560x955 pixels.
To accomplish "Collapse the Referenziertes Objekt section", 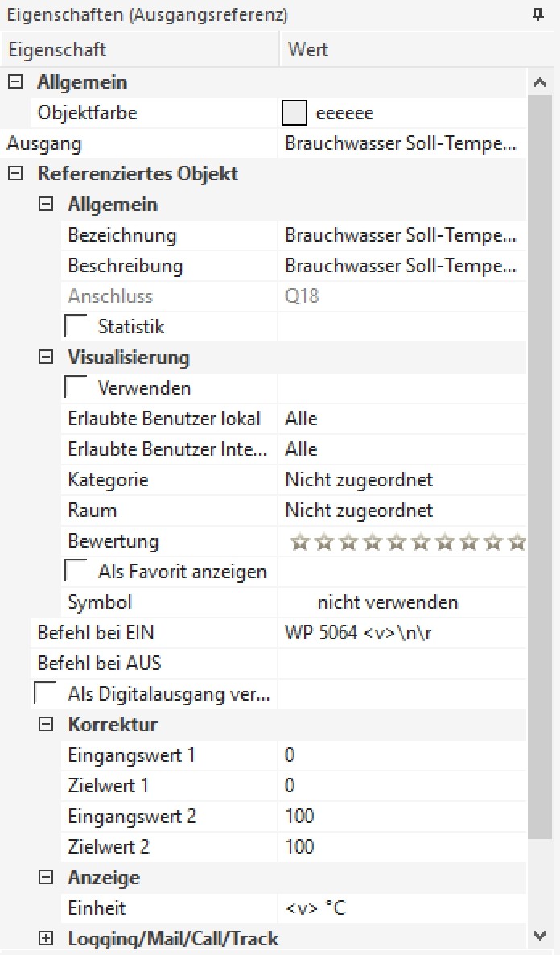I will (x=14, y=174).
